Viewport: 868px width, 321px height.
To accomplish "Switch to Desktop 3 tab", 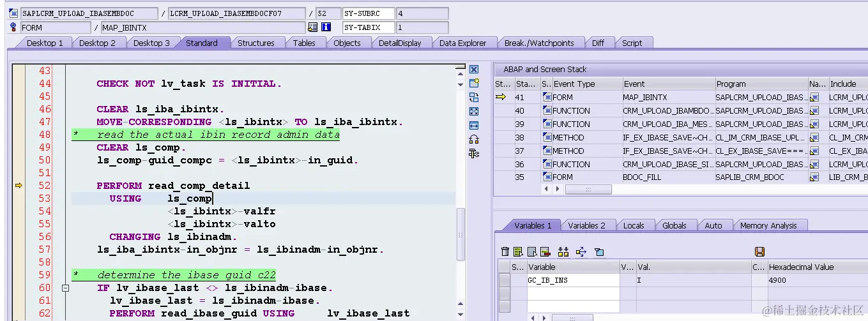I will click(x=151, y=43).
